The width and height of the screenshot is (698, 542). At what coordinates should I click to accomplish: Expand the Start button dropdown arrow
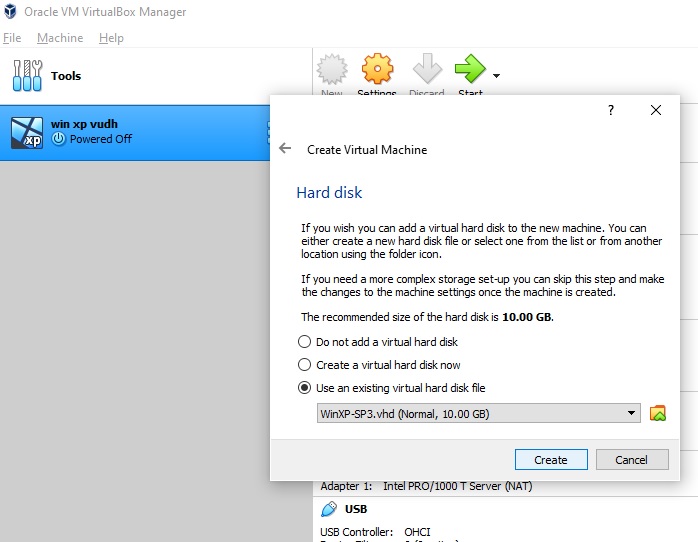pos(496,76)
